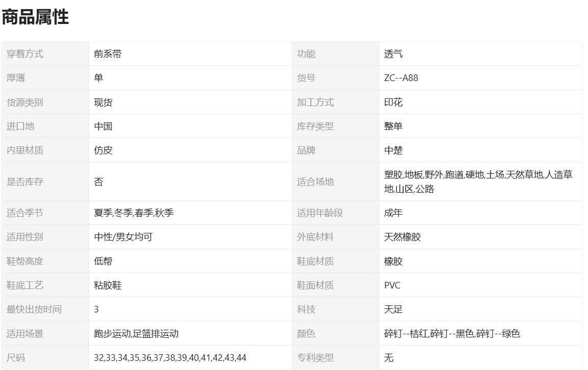Select the 天然橡胶 outsole material value
This screenshot has height=370, width=588.
click(x=402, y=237)
